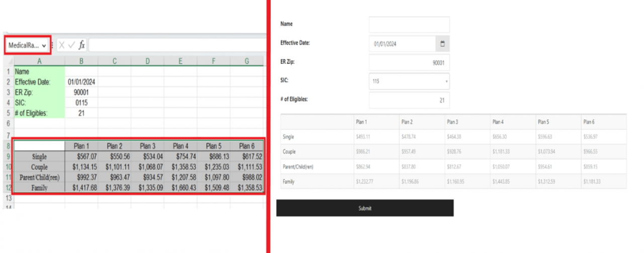
Task: Open the MedicalRa... Name Box dropdown
Action: coord(44,45)
